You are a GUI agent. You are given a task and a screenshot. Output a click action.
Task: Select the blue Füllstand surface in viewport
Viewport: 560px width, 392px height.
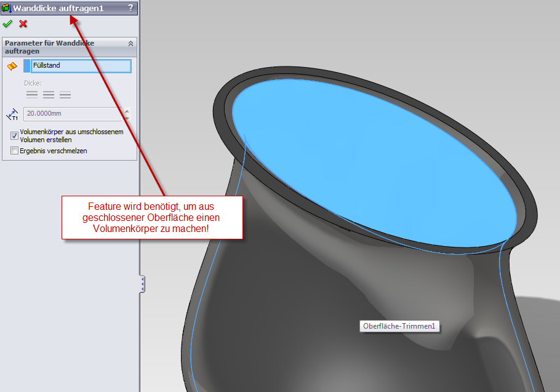pyautogui.click(x=374, y=162)
